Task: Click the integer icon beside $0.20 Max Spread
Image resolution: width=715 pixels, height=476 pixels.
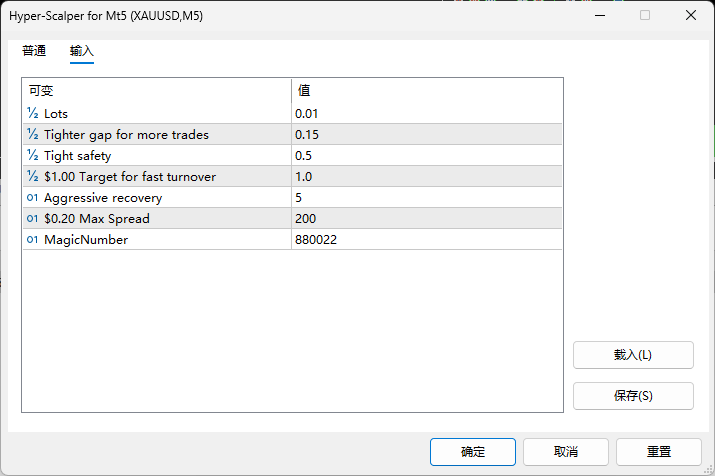Action: click(33, 218)
